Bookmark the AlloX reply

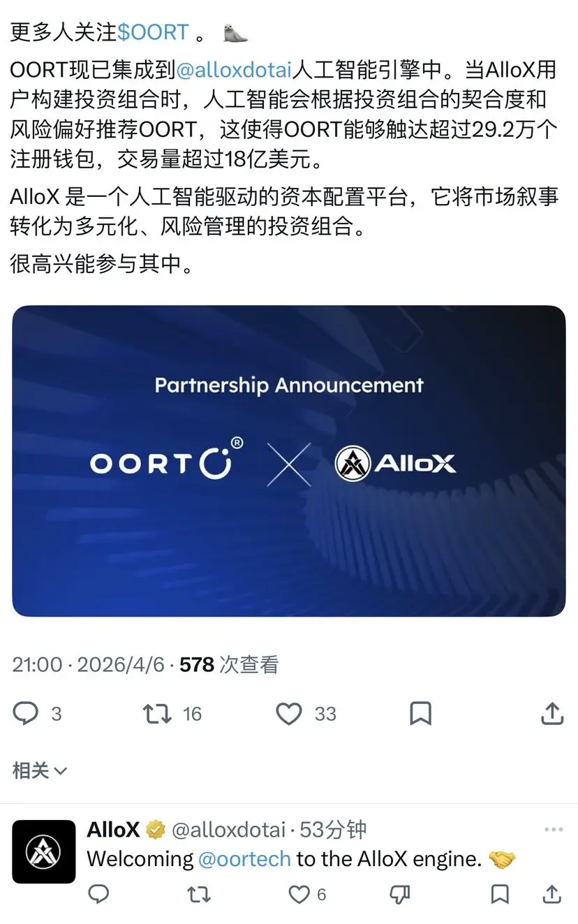(x=500, y=894)
